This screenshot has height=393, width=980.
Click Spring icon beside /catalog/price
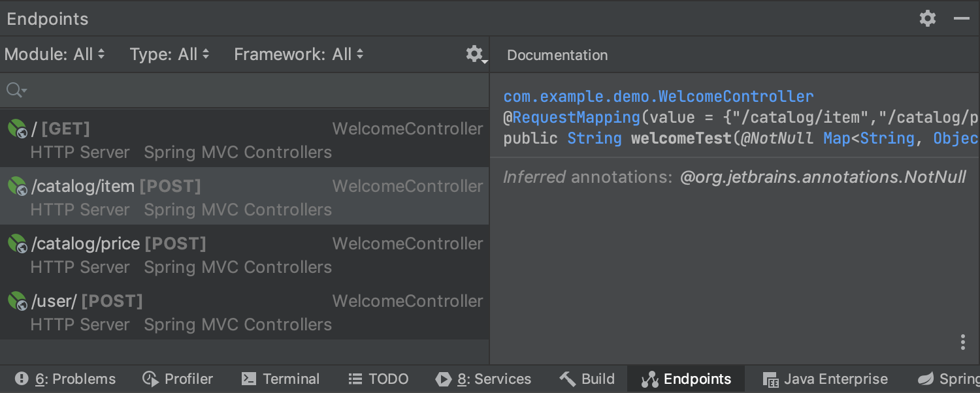coord(17,244)
